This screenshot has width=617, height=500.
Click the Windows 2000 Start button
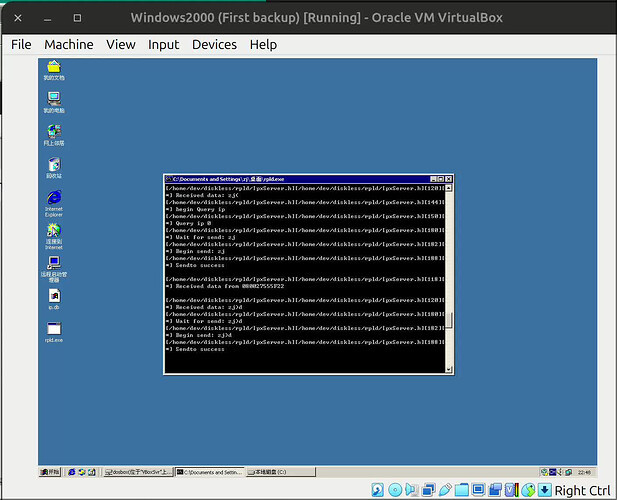pyautogui.click(x=50, y=472)
